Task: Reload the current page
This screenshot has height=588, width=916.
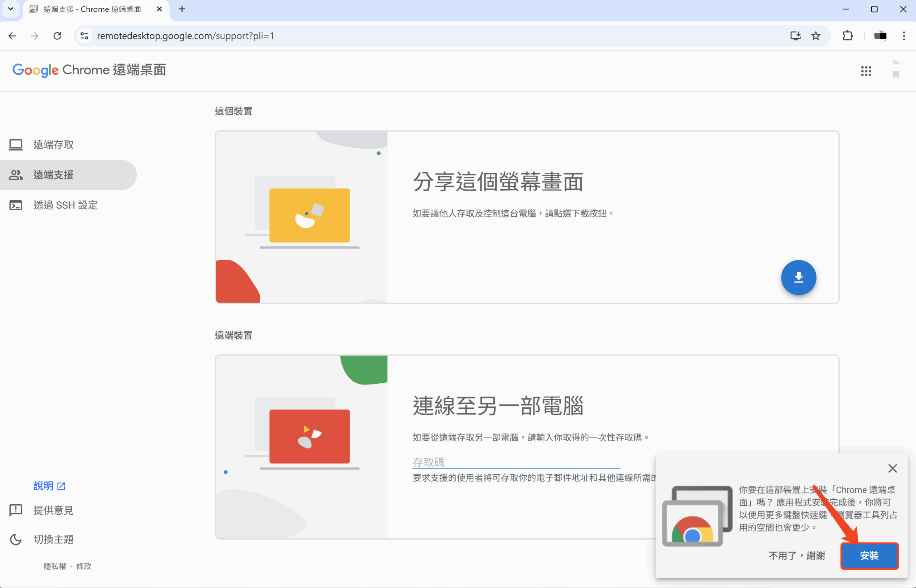Action: point(57,36)
